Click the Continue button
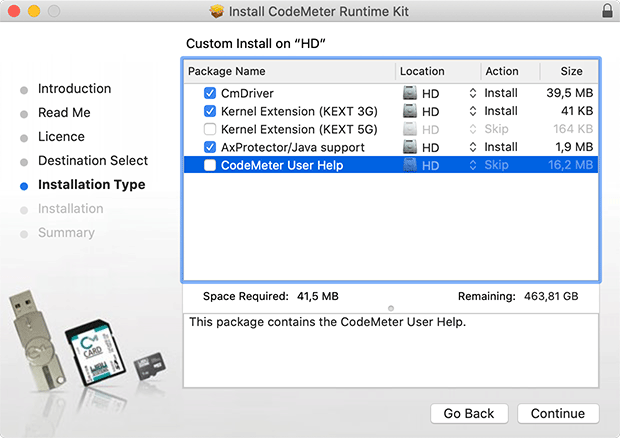The image size is (620, 438). click(x=558, y=413)
